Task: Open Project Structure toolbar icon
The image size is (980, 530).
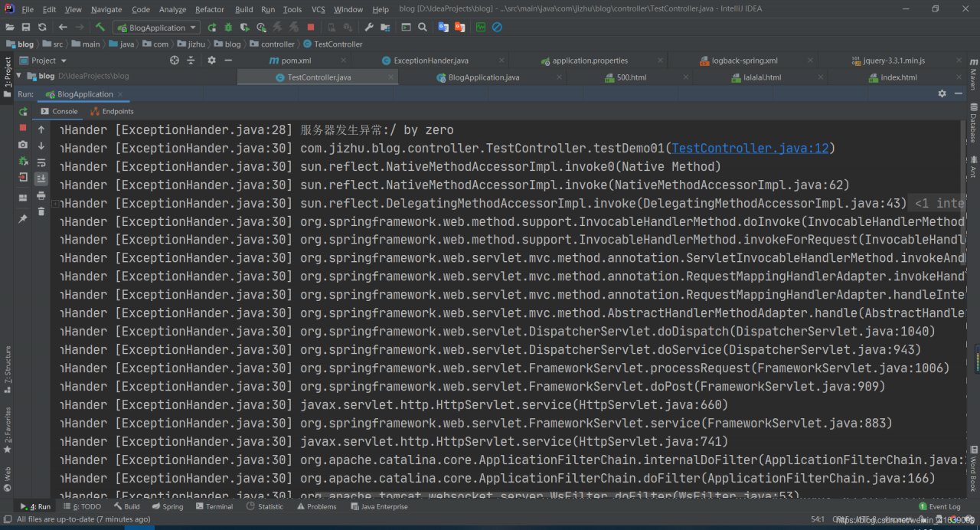Action: coord(386,27)
